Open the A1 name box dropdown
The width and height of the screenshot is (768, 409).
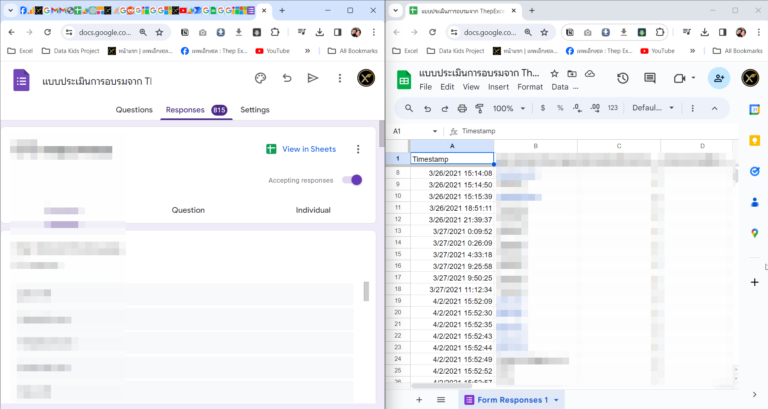[434, 131]
